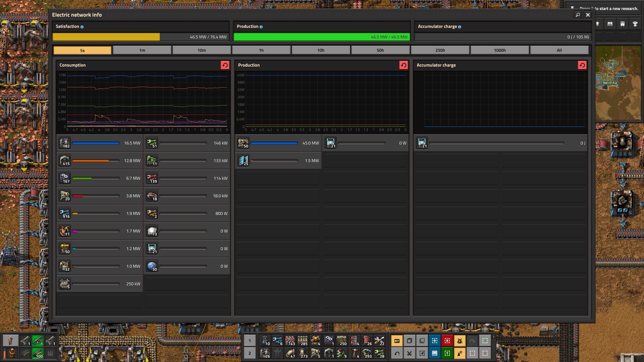Image resolution: width=644 pixels, height=362 pixels.
Task: Switch to the 50h time range
Action: point(380,50)
